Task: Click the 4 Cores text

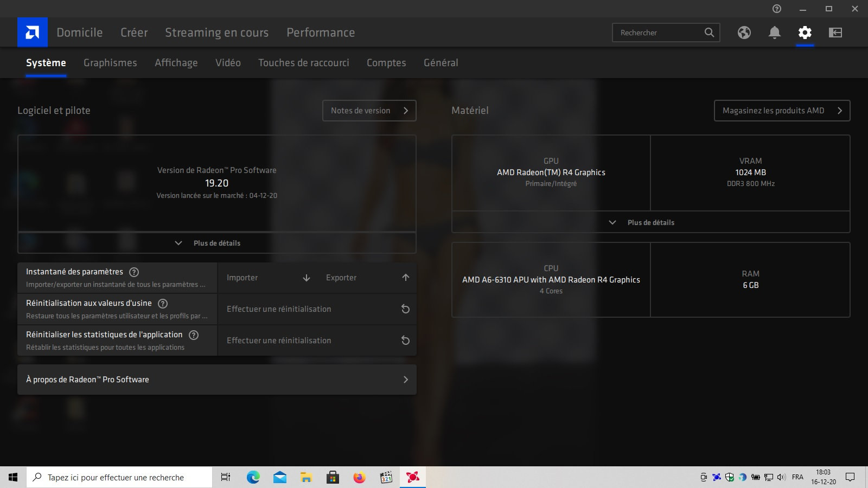Action: pos(551,291)
